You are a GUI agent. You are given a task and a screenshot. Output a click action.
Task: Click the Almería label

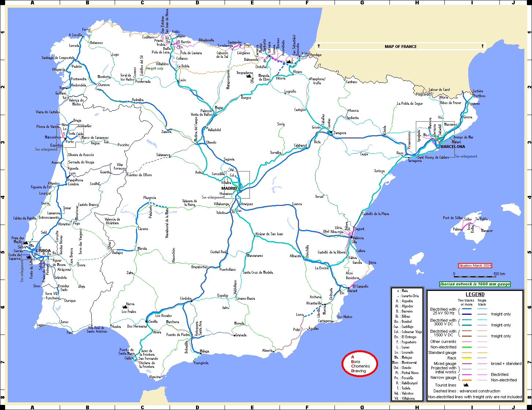tap(267, 351)
